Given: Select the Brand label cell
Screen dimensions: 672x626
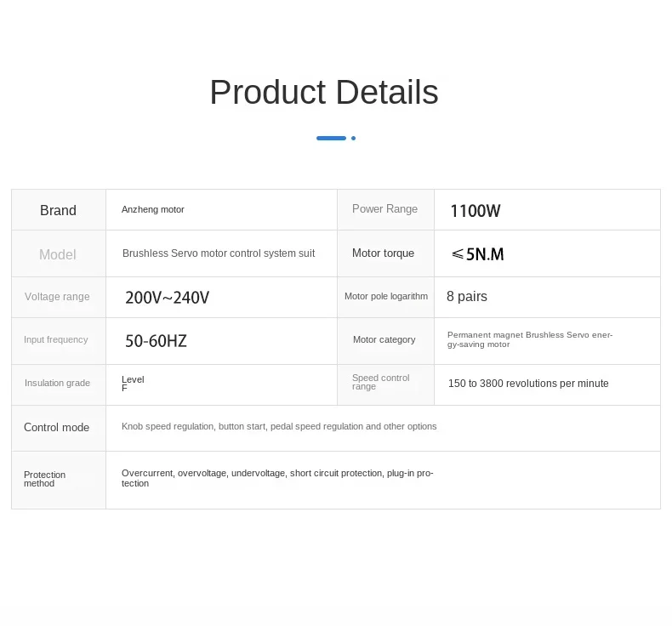Looking at the screenshot, I should [x=59, y=210].
